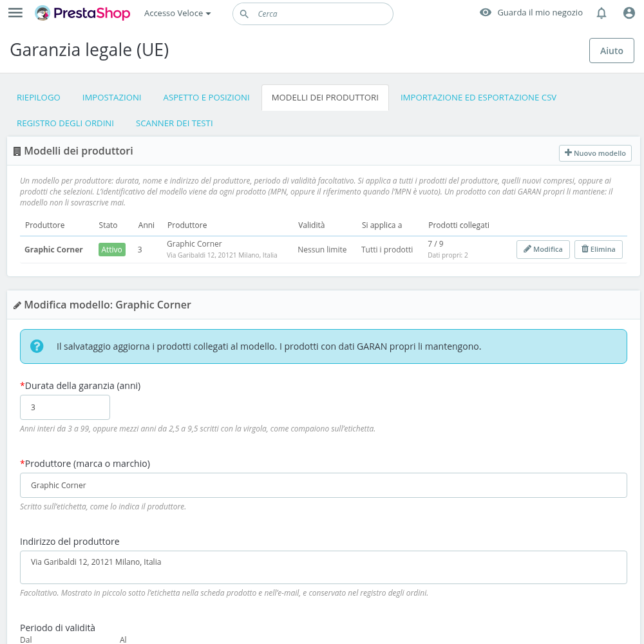Click the Validità column header

(311, 225)
